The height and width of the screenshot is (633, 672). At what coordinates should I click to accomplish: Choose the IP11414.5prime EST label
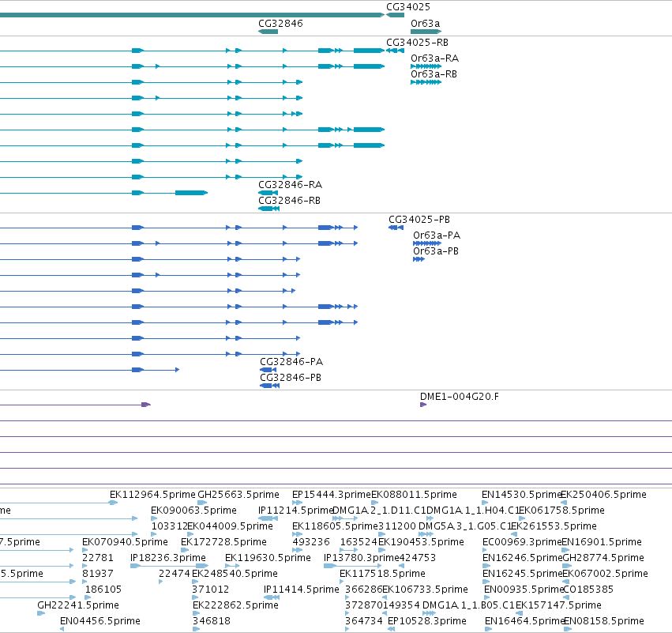pos(302,590)
